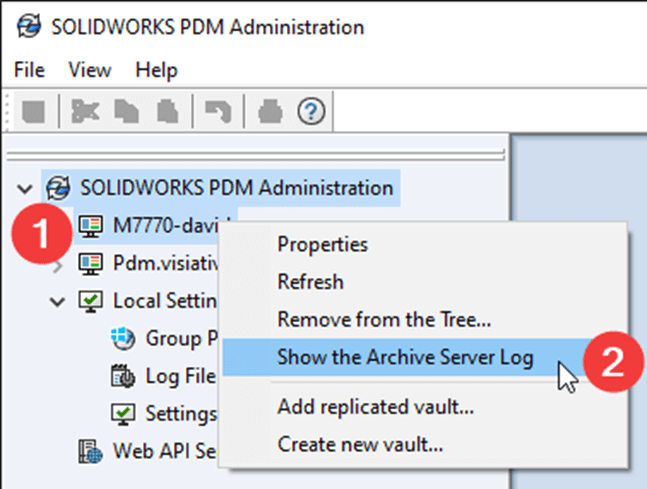This screenshot has height=489, width=647.
Task: Select the Group Policies tree label
Action: pos(182,338)
